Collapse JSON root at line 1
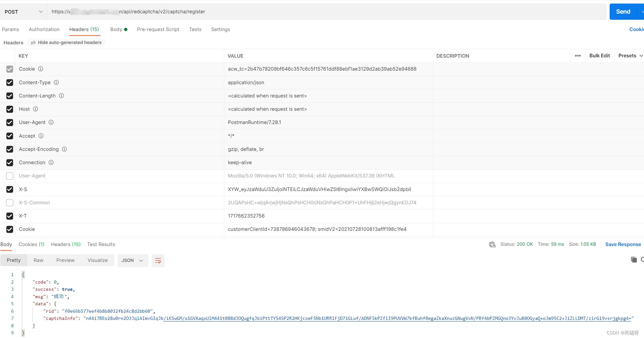The image size is (644, 338). point(23,275)
